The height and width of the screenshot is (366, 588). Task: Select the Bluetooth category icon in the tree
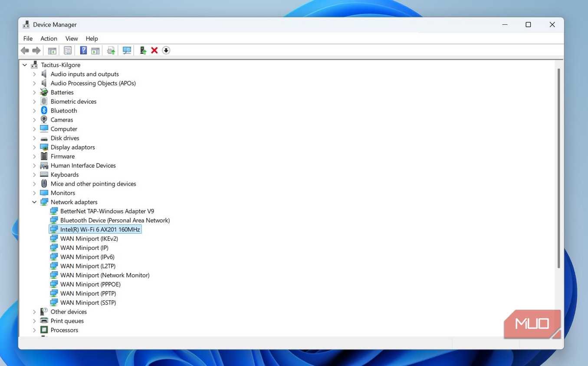pos(44,111)
